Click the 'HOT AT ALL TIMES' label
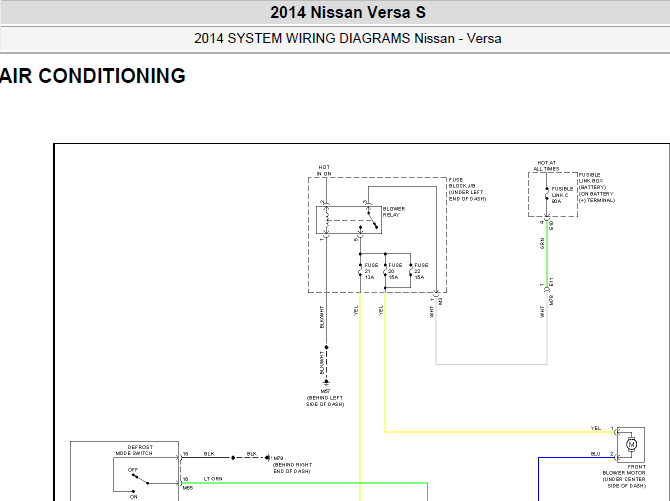The height and width of the screenshot is (501, 670). (547, 166)
